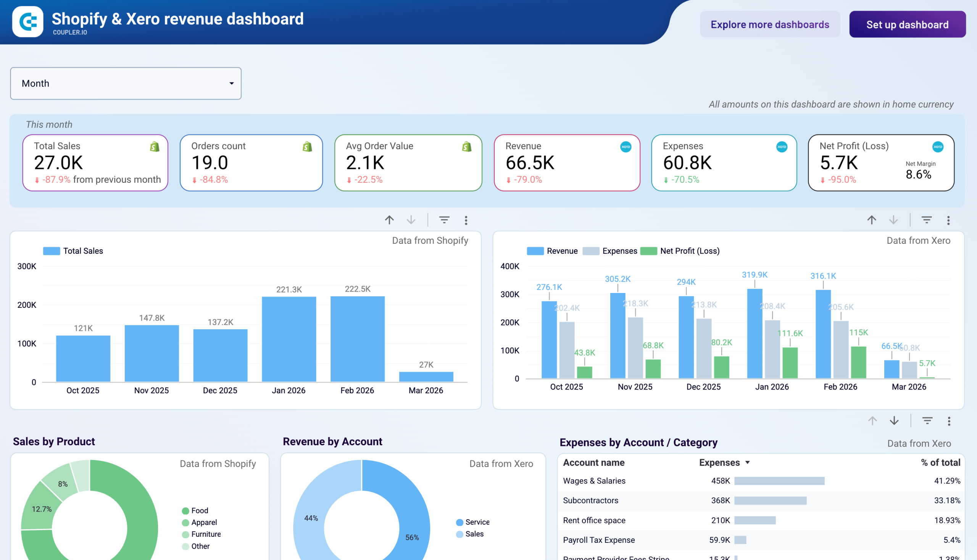Open Explore more dashboards

770,24
